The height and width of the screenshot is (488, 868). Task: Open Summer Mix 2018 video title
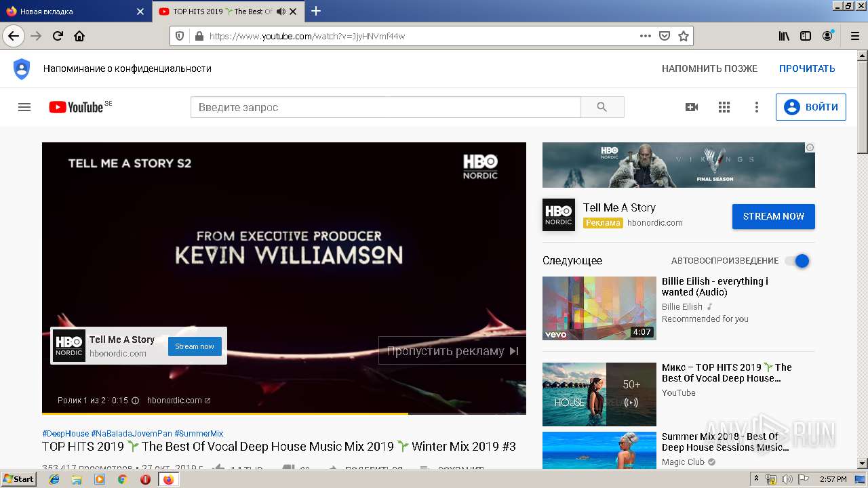pos(725,442)
